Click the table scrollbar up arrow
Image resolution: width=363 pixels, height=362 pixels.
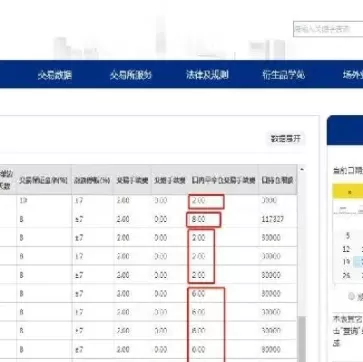(302, 170)
